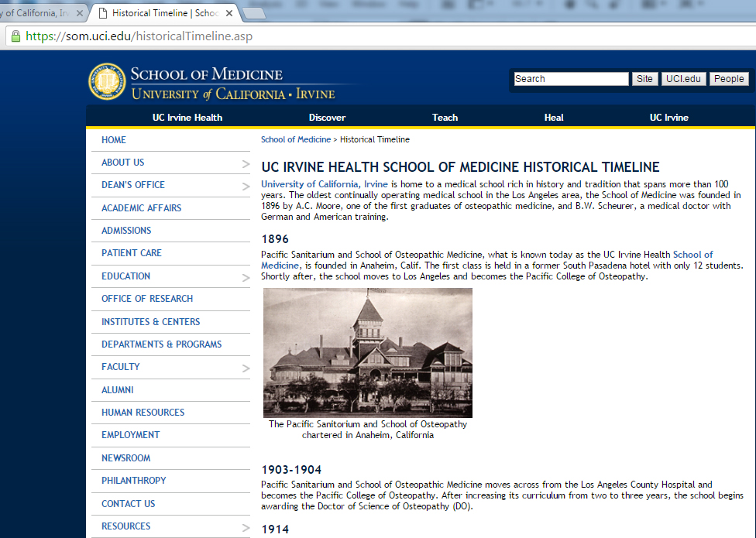The image size is (756, 538).
Task: Expand the Dean's Office submenu arrow
Action: click(246, 186)
